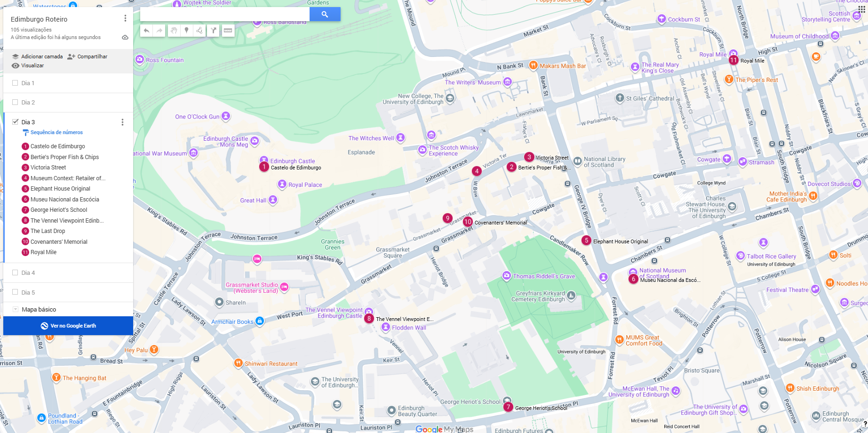Expand the Mapa básico dropdown arrow
This screenshot has height=433, width=868.
pos(15,309)
